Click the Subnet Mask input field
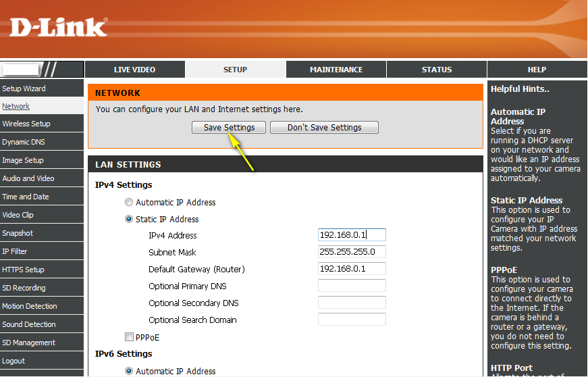This screenshot has width=588, height=377. tap(352, 252)
